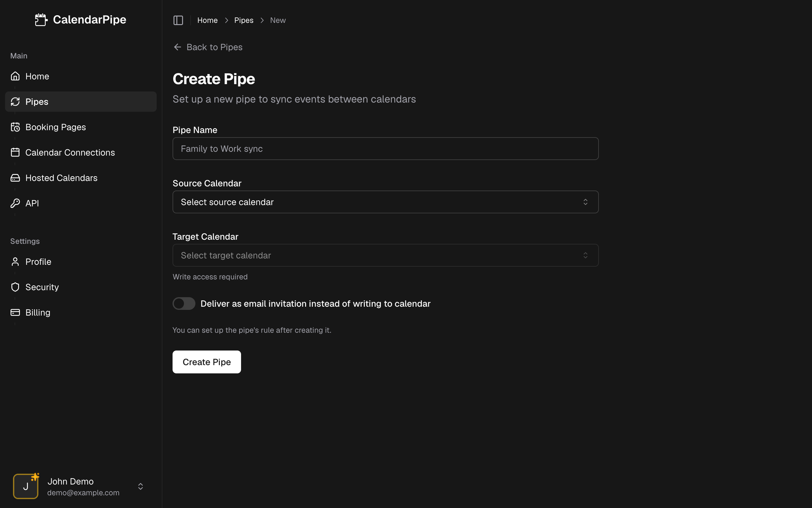The height and width of the screenshot is (508, 812).
Task: Expand the John Demo account menu chevron
Action: pyautogui.click(x=141, y=486)
